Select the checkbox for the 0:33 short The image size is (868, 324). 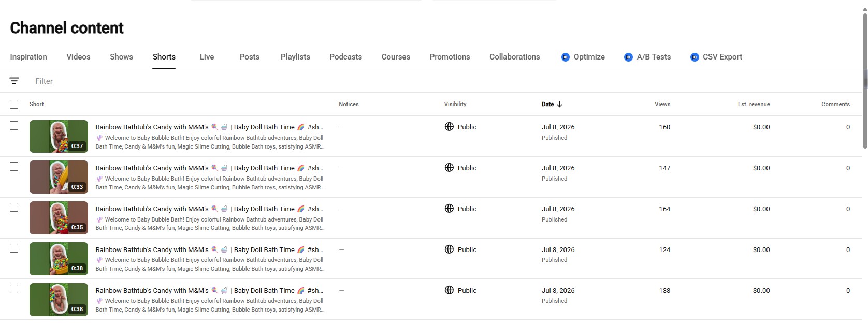pos(14,166)
